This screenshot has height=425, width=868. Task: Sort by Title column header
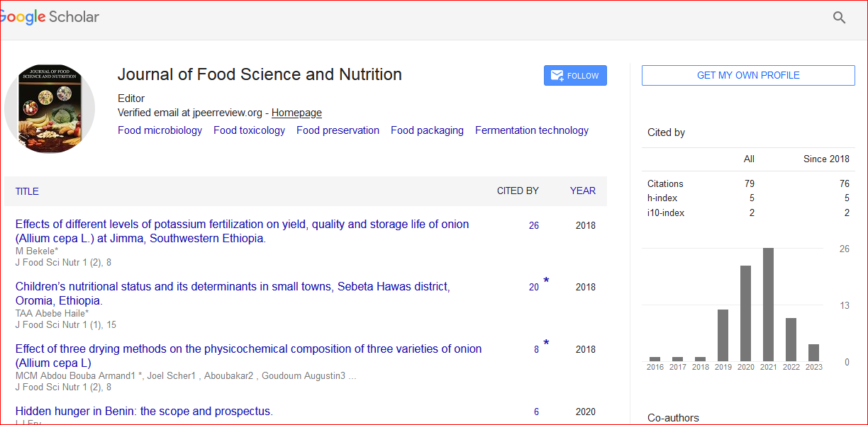[27, 191]
